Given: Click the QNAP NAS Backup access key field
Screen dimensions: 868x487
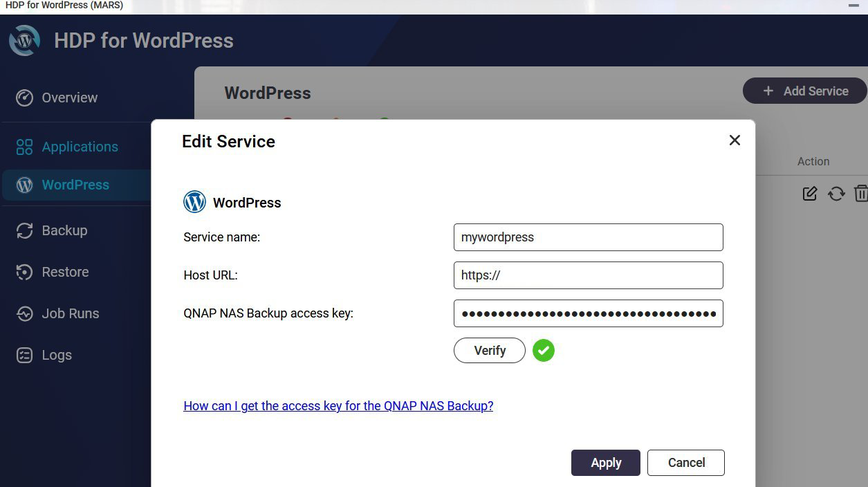Looking at the screenshot, I should [x=588, y=313].
